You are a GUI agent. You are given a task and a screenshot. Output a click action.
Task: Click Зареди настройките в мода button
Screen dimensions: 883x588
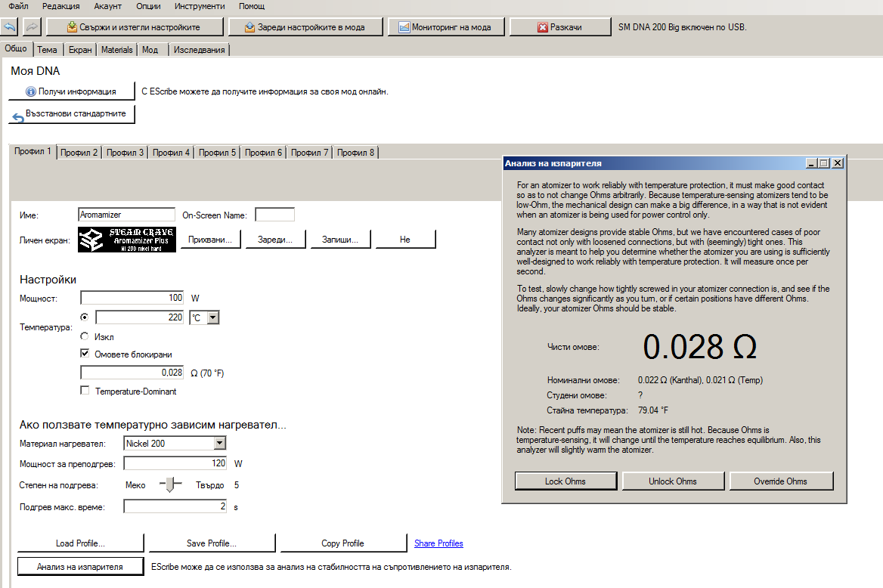pyautogui.click(x=306, y=27)
